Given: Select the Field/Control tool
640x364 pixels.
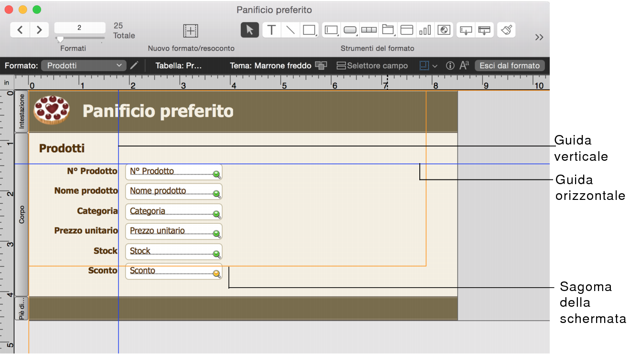Looking at the screenshot, I should (331, 30).
